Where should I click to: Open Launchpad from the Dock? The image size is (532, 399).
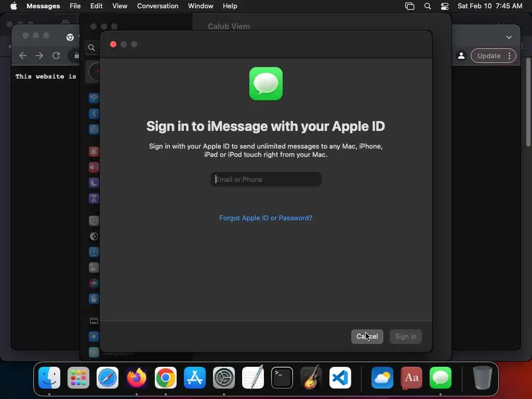[x=78, y=378]
